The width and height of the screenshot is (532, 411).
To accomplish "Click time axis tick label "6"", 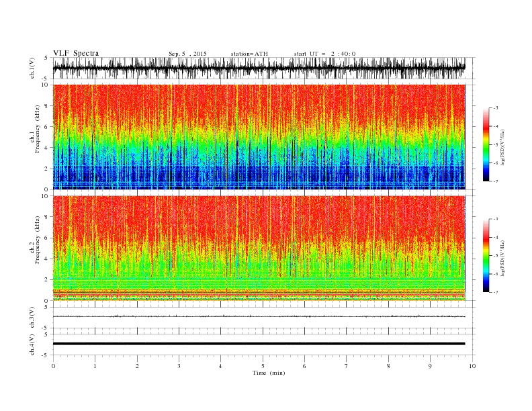I will coord(304,366).
